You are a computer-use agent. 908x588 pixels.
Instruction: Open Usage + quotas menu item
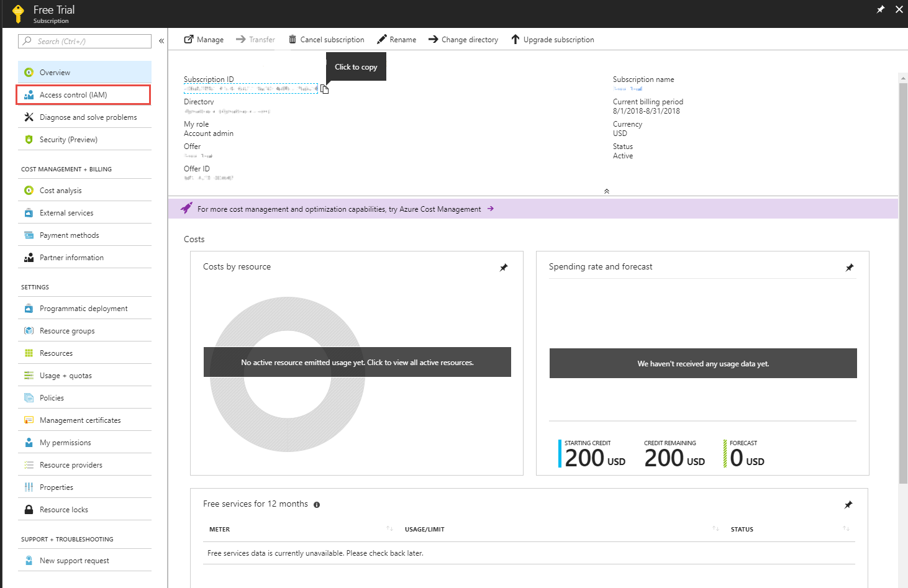pyautogui.click(x=84, y=376)
